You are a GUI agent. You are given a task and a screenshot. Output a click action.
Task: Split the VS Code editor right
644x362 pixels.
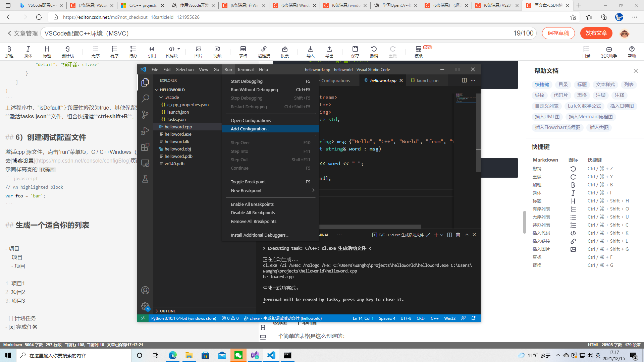tap(464, 80)
